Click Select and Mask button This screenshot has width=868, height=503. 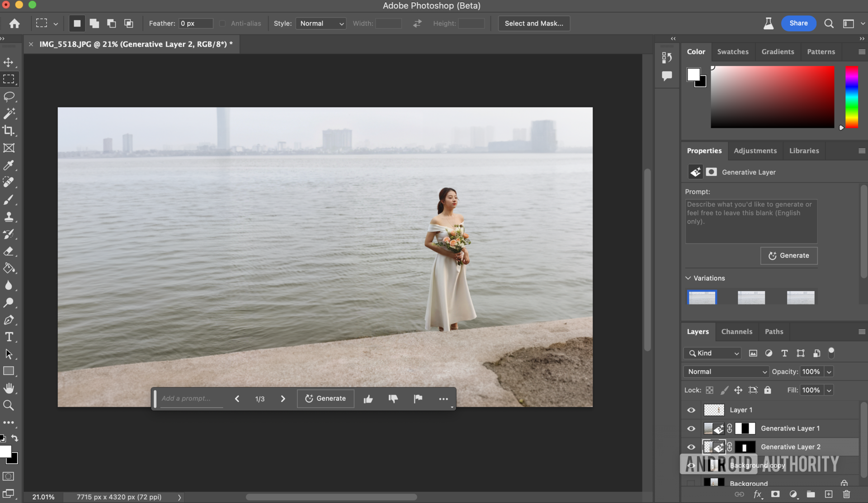pyautogui.click(x=533, y=24)
